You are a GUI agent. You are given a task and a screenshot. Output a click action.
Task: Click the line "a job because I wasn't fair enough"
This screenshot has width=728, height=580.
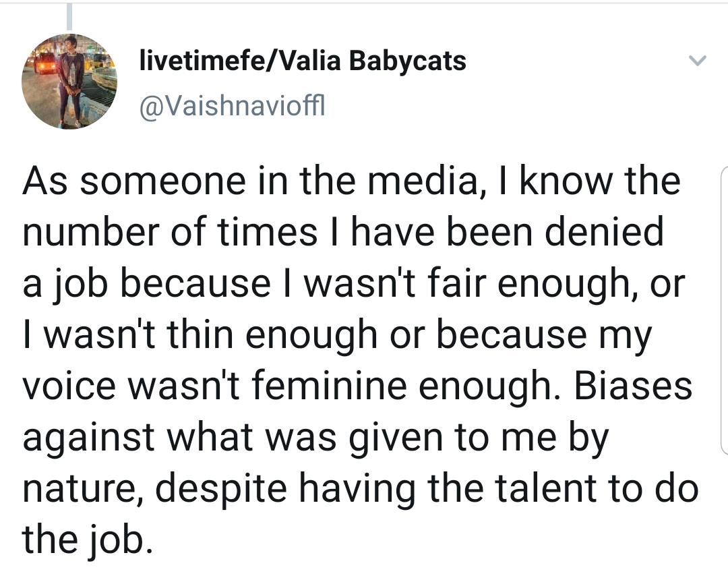pos(353,285)
